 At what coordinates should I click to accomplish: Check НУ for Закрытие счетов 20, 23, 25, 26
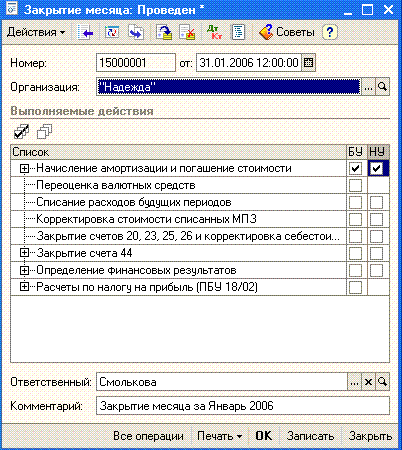coord(377,236)
